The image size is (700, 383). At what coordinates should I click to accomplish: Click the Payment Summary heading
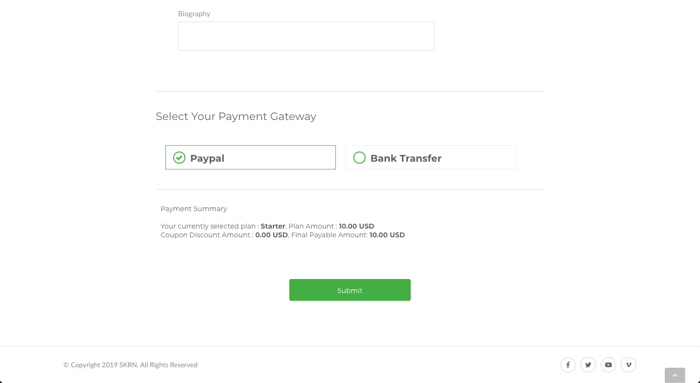tap(194, 208)
